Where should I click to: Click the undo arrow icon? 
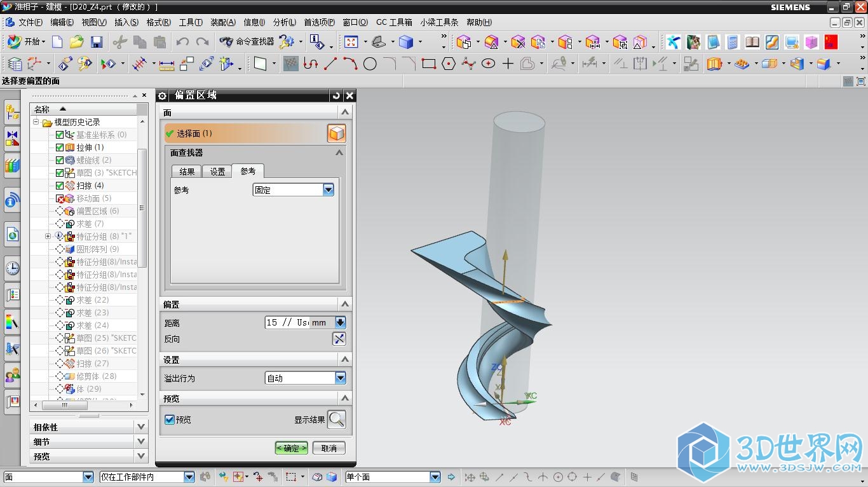point(182,42)
